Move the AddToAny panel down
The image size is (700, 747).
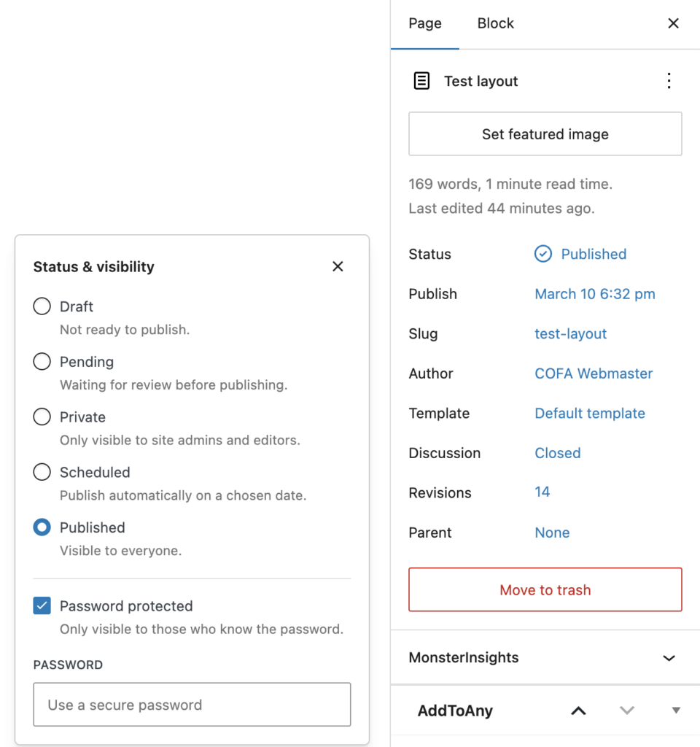pos(627,710)
